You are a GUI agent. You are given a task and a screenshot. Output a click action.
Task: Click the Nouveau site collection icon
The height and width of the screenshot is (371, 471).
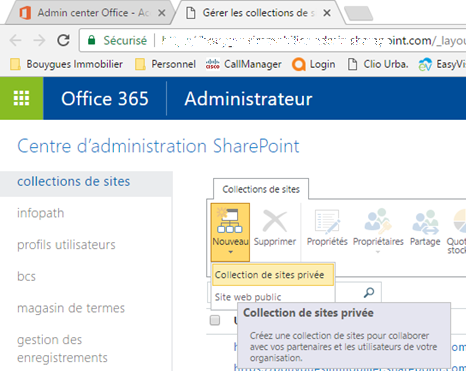[230, 220]
